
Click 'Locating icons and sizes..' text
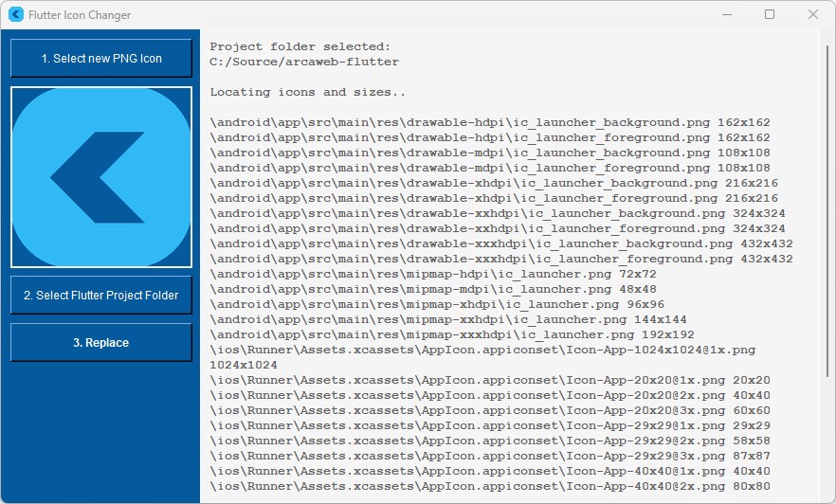click(308, 92)
